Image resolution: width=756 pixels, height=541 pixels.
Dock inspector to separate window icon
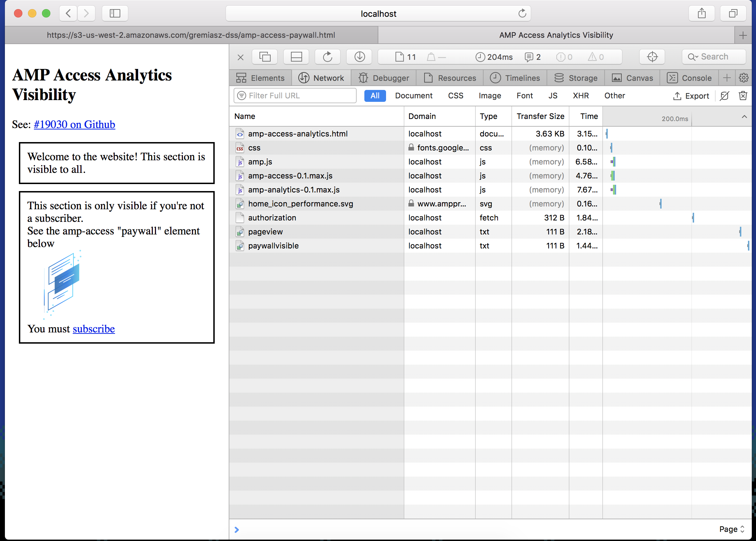click(x=265, y=57)
